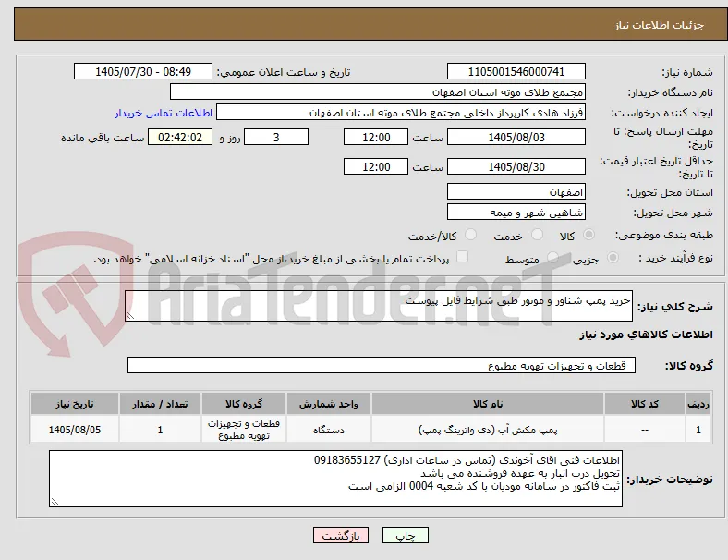Viewport: 728px width, 560px height.
Task: Select the کالا radio button
Action: tap(588, 235)
